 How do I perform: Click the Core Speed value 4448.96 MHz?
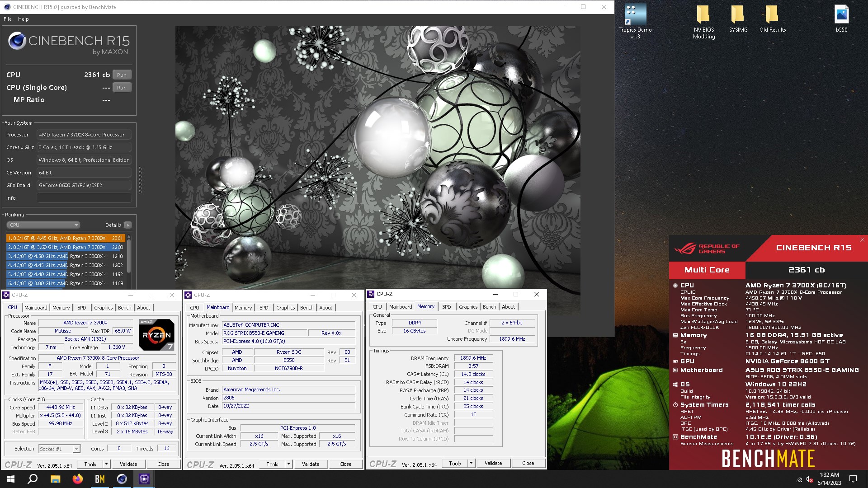61,407
